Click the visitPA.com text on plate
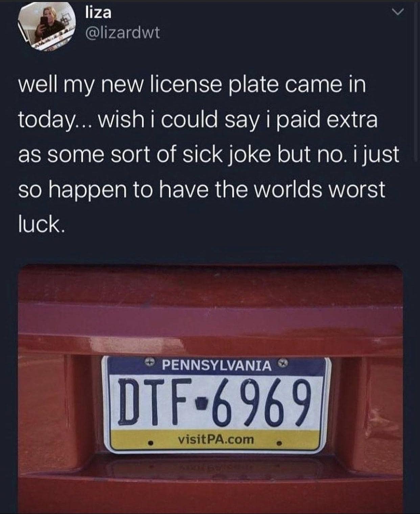The height and width of the screenshot is (514, 420). tap(216, 439)
